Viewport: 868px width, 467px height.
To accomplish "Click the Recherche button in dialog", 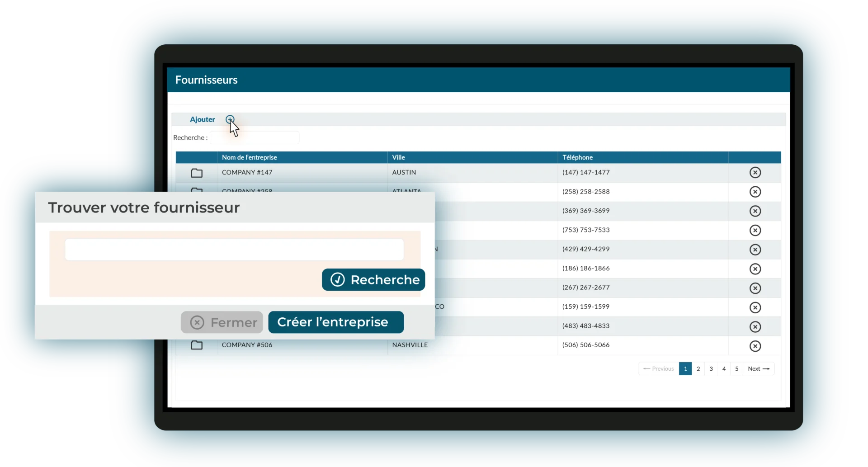I will (373, 280).
